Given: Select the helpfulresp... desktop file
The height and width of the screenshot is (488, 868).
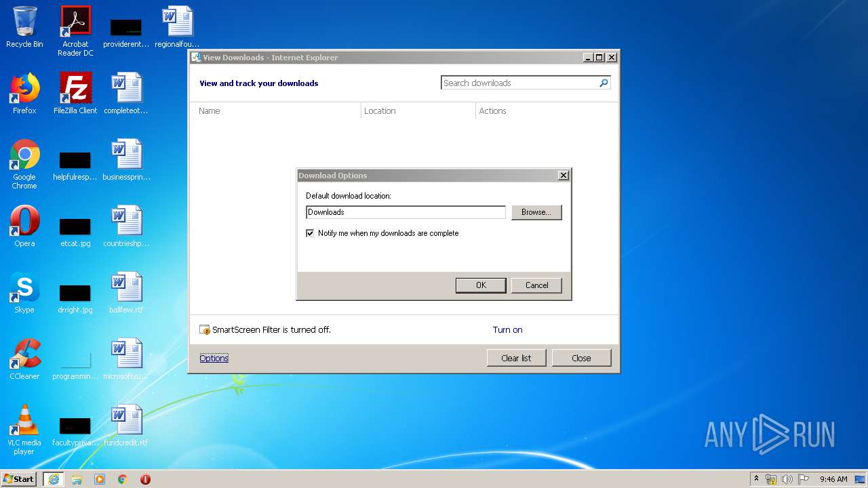Looking at the screenshot, I should pyautogui.click(x=75, y=166).
